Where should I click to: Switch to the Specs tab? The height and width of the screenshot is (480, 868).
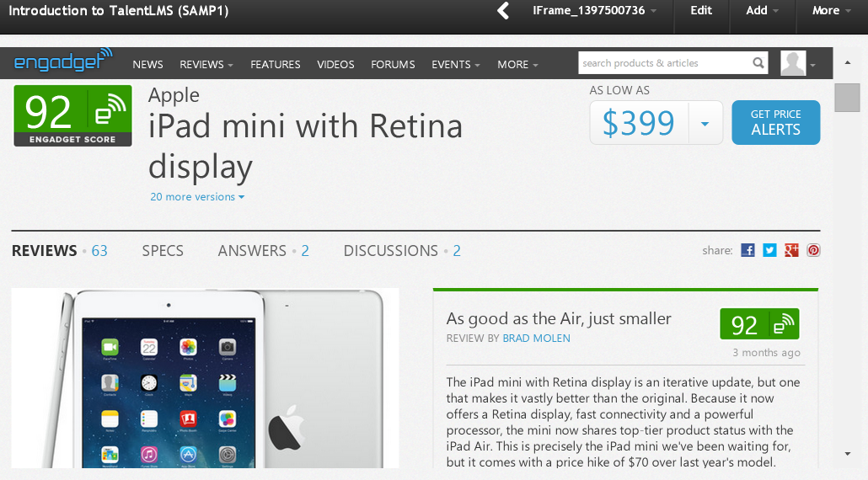pos(163,251)
